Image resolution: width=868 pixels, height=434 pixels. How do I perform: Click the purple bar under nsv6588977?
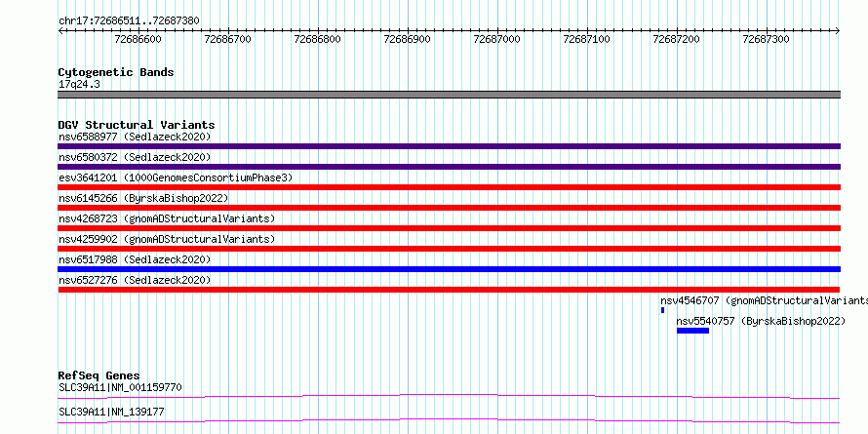click(449, 146)
